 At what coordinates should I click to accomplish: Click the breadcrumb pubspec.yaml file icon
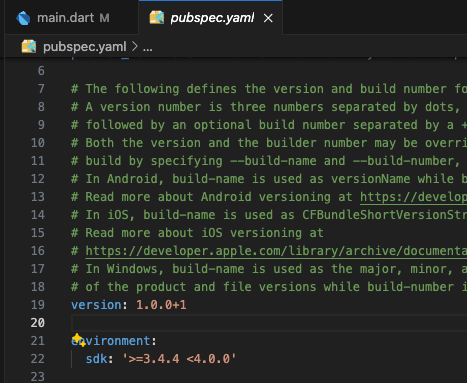(x=29, y=46)
